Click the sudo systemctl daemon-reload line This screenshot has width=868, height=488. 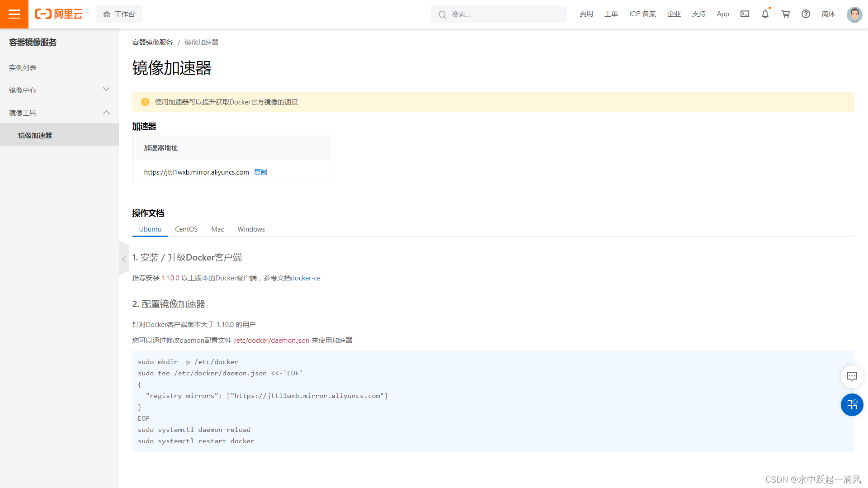click(x=194, y=430)
